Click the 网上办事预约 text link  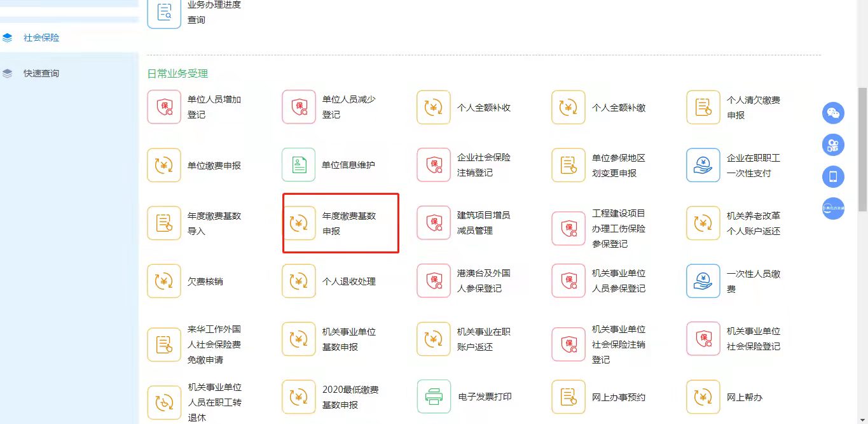tap(618, 397)
